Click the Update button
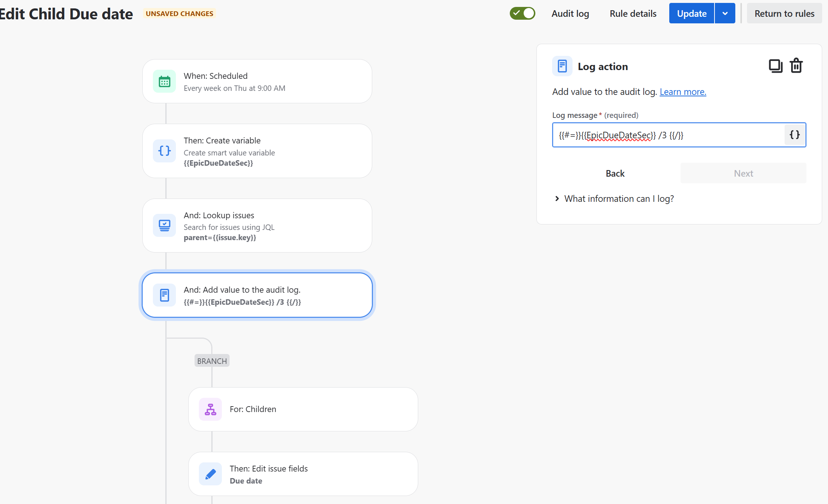This screenshot has width=828, height=504. [691, 13]
